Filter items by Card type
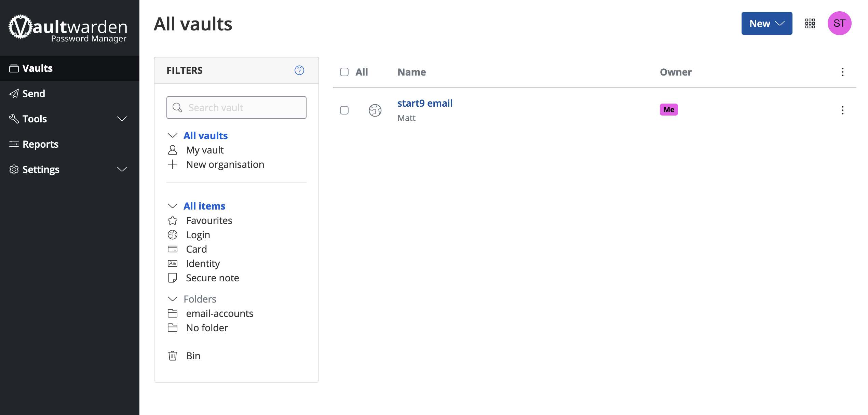Viewport: 868px width, 415px height. 196,249
